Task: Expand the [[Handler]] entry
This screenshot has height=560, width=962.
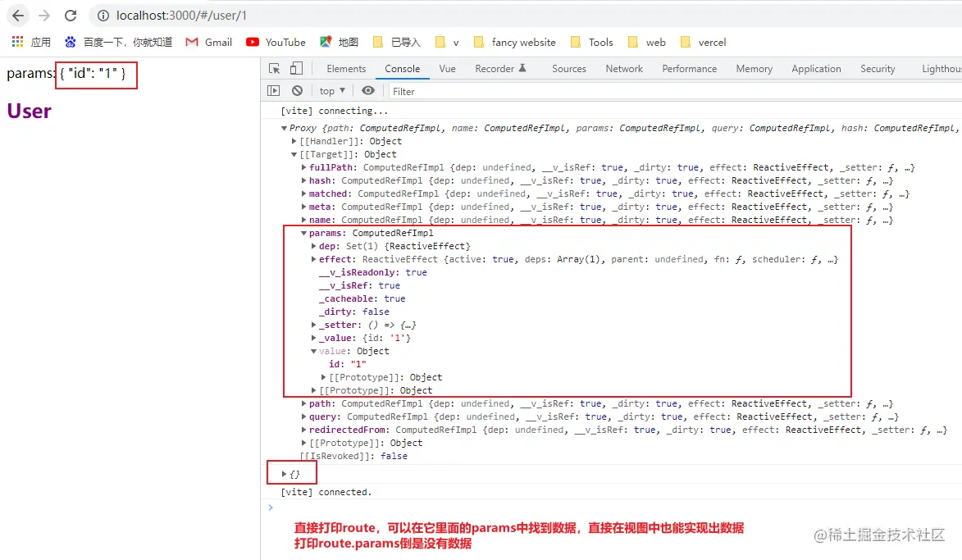Action: click(x=294, y=141)
